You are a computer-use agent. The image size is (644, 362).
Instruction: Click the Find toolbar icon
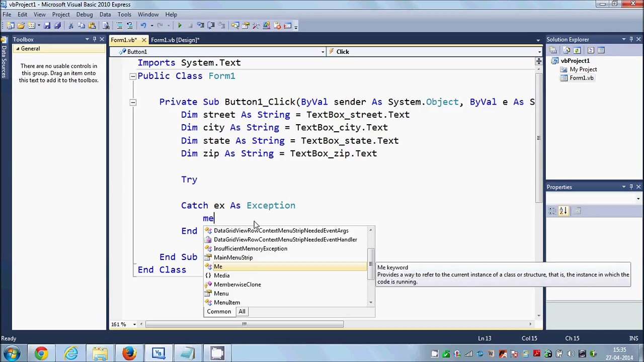(x=106, y=25)
